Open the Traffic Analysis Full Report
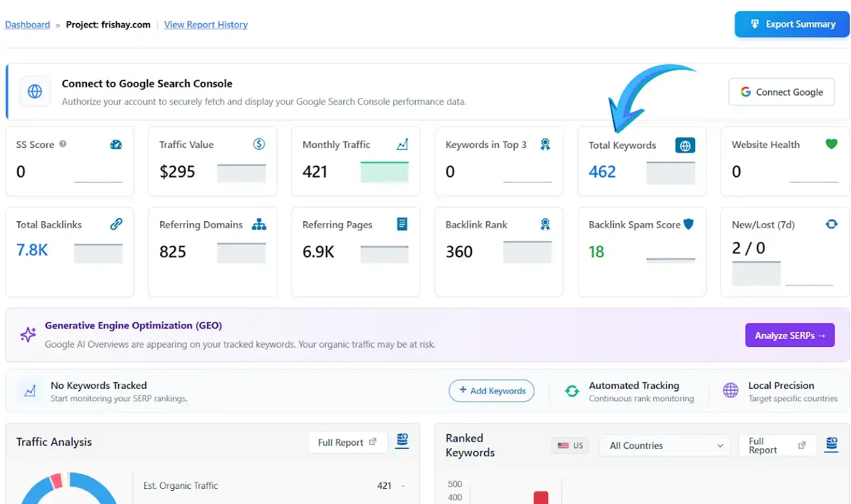Screen dimensions: 851x504 tap(347, 442)
